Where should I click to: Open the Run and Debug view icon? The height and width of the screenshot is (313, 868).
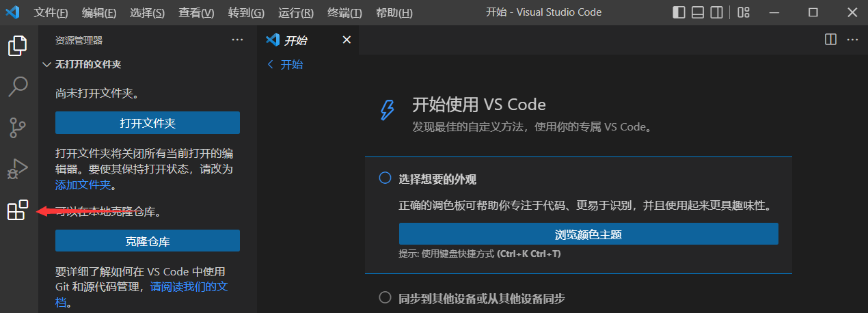tap(18, 168)
